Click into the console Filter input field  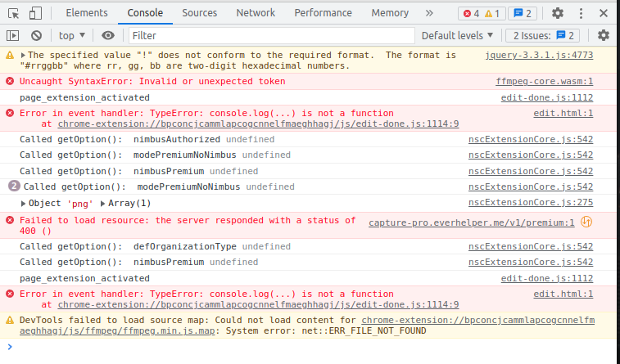coord(270,35)
